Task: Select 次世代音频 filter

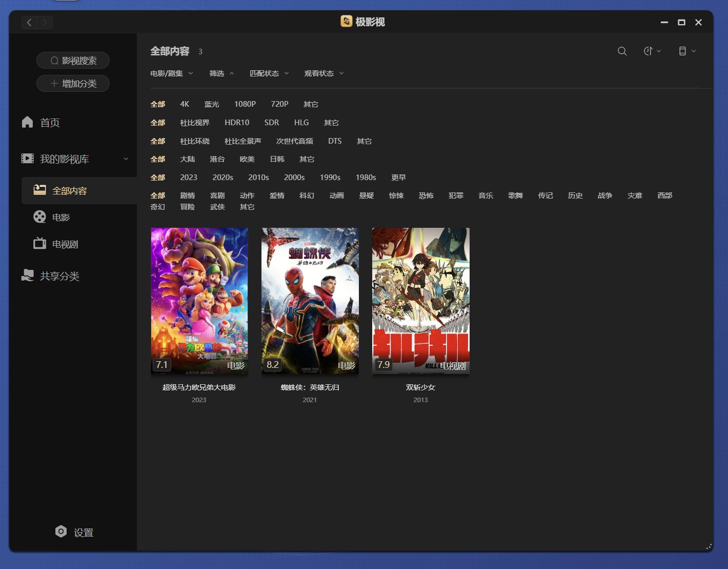Action: click(x=295, y=141)
